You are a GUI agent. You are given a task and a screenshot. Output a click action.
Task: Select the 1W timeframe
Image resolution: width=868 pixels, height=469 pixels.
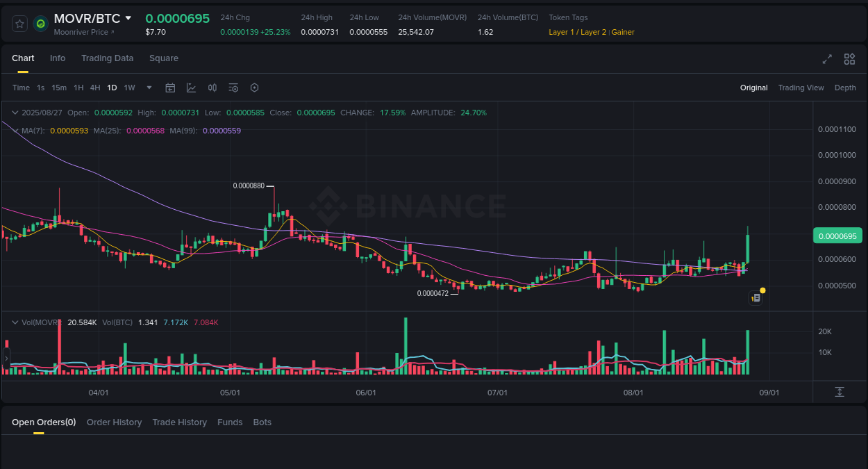click(129, 88)
